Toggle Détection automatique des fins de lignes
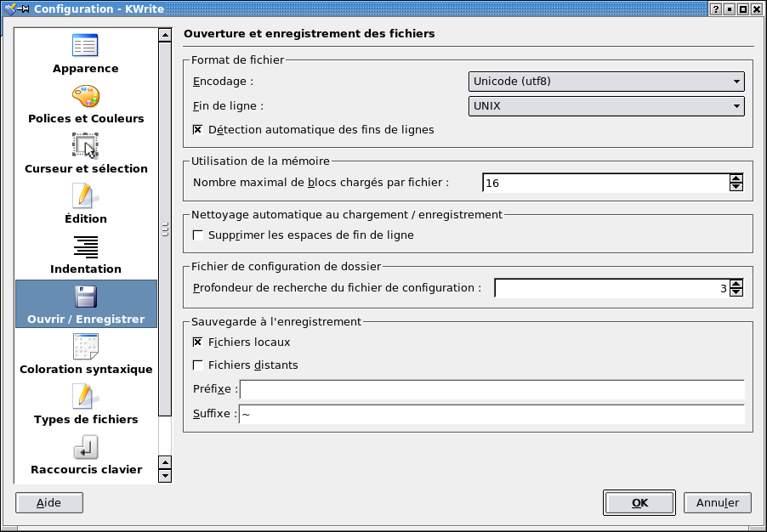Image resolution: width=767 pixels, height=532 pixels. [x=198, y=129]
